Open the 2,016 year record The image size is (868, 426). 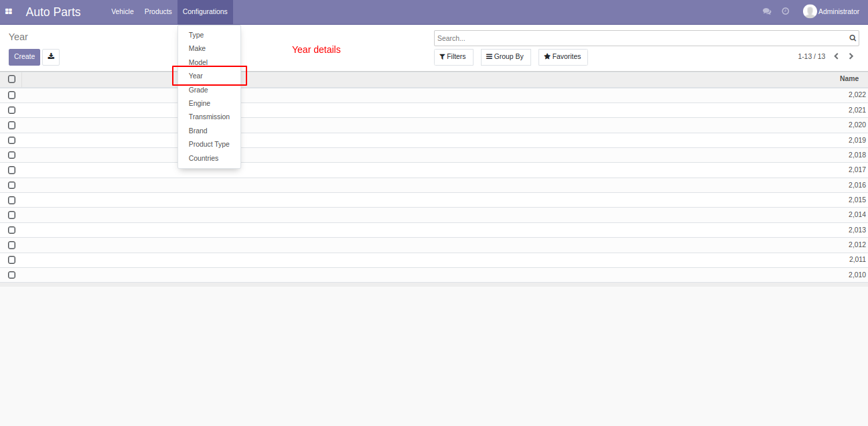coord(434,185)
